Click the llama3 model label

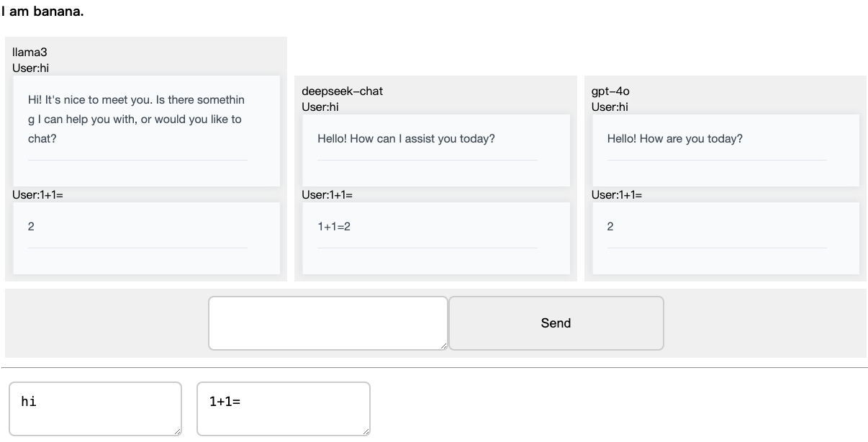(30, 53)
